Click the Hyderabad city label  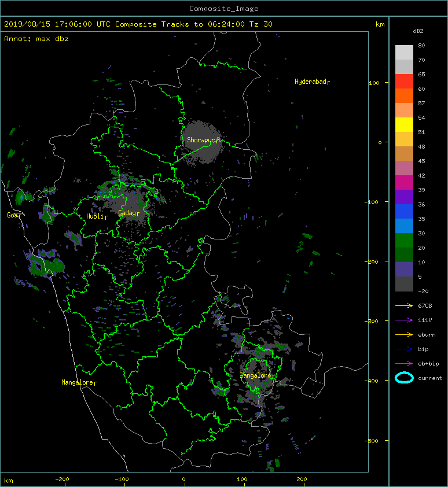point(311,82)
